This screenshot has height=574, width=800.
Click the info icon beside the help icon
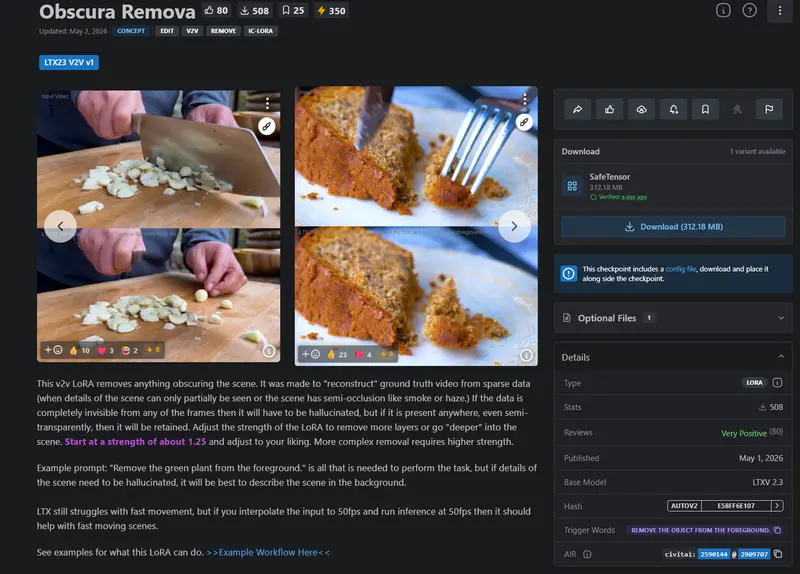click(x=723, y=10)
